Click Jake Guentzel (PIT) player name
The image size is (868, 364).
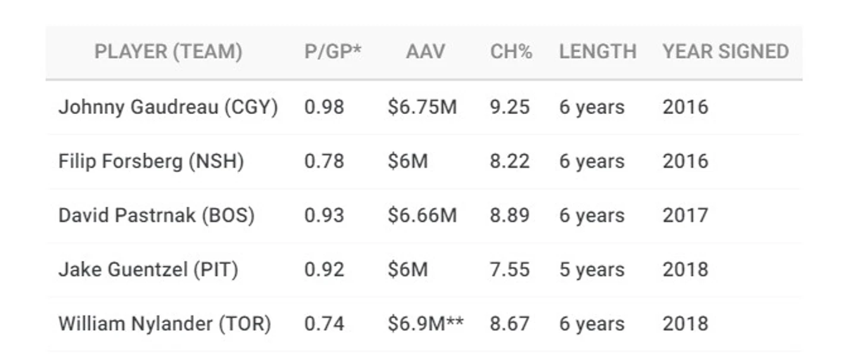(x=148, y=270)
